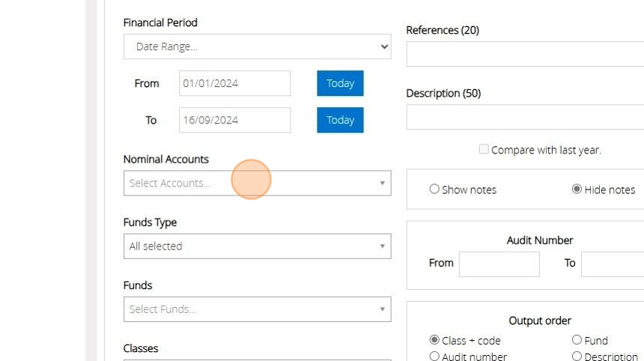Open the Nominal Accounts selector
The image size is (644, 361).
pyautogui.click(x=251, y=183)
